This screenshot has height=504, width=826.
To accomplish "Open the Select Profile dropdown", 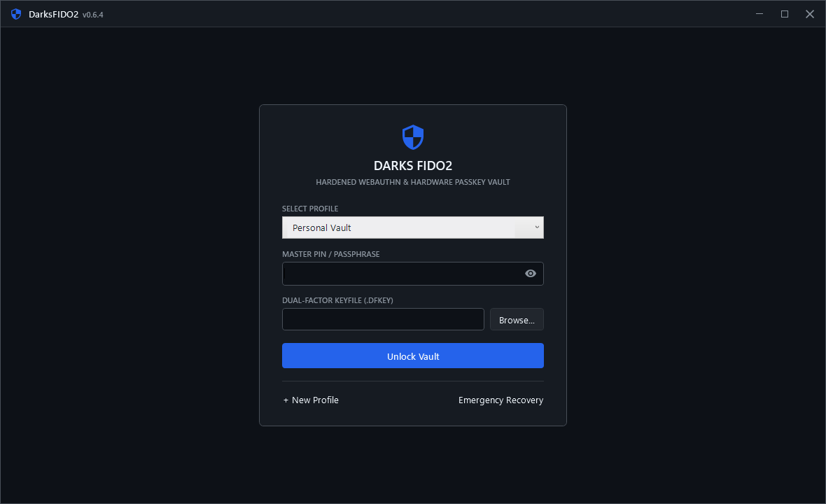I will [x=413, y=227].
